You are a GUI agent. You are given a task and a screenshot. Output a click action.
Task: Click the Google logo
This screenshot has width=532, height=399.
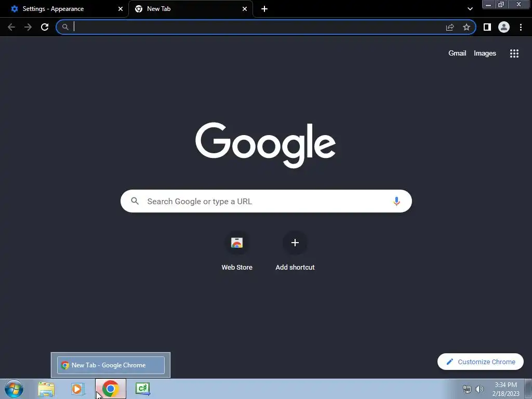click(265, 145)
